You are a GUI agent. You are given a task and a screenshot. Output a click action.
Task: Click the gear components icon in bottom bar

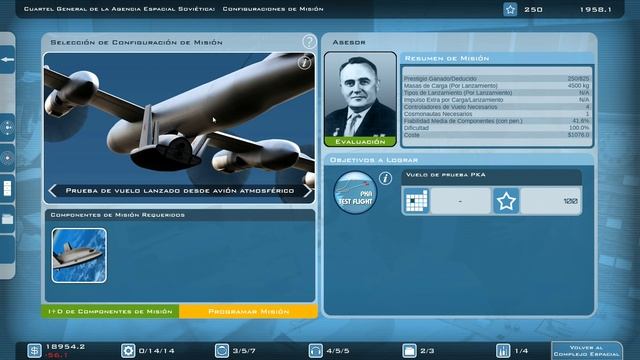pyautogui.click(x=128, y=351)
